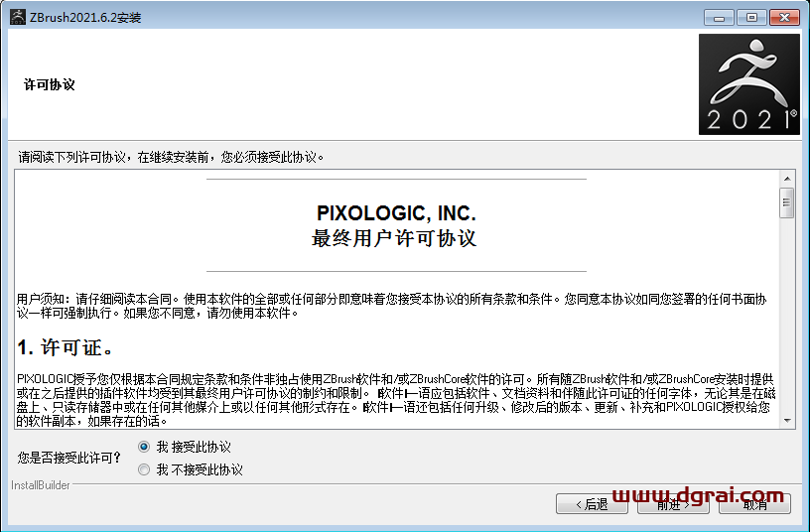The image size is (810, 532).
Task: Click the license scrollbar up arrow
Action: pos(787,179)
